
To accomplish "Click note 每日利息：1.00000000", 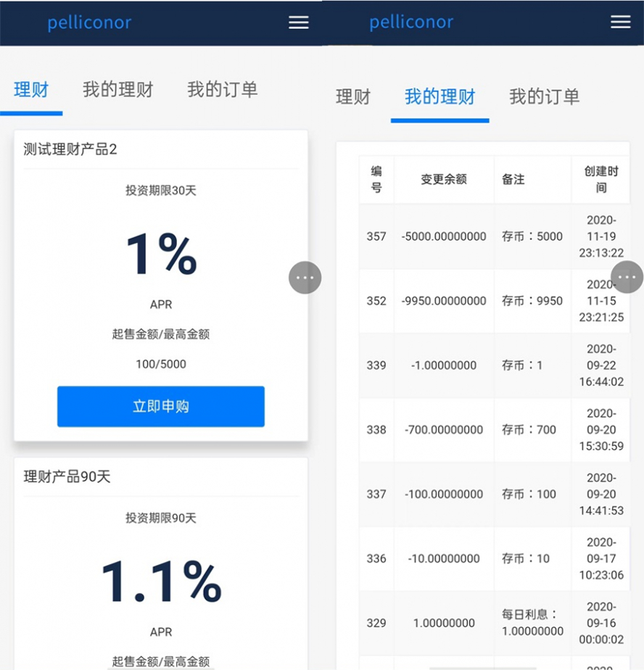I will click(532, 623).
